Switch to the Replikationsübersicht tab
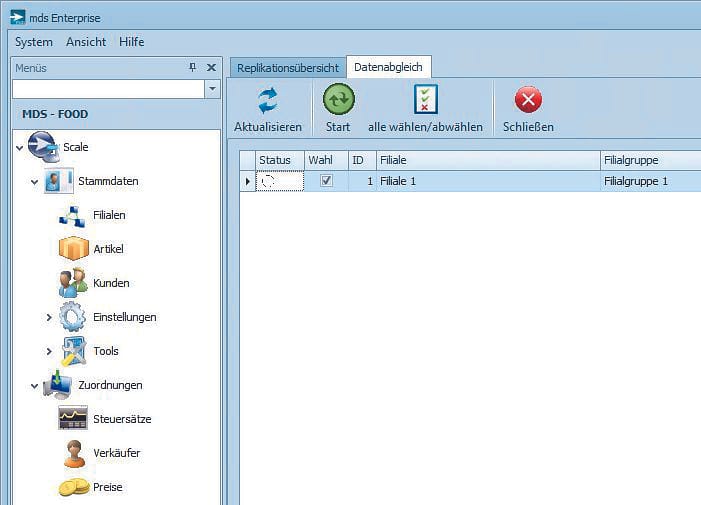701x505 pixels. [287, 68]
